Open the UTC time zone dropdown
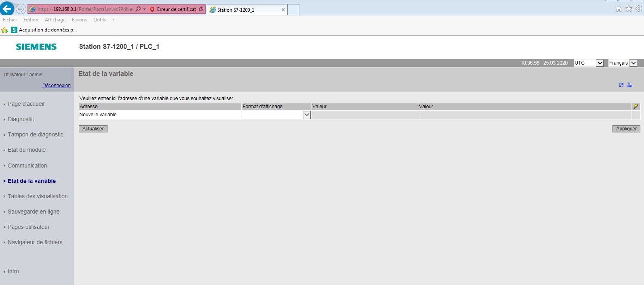The width and height of the screenshot is (644, 285). [x=589, y=63]
